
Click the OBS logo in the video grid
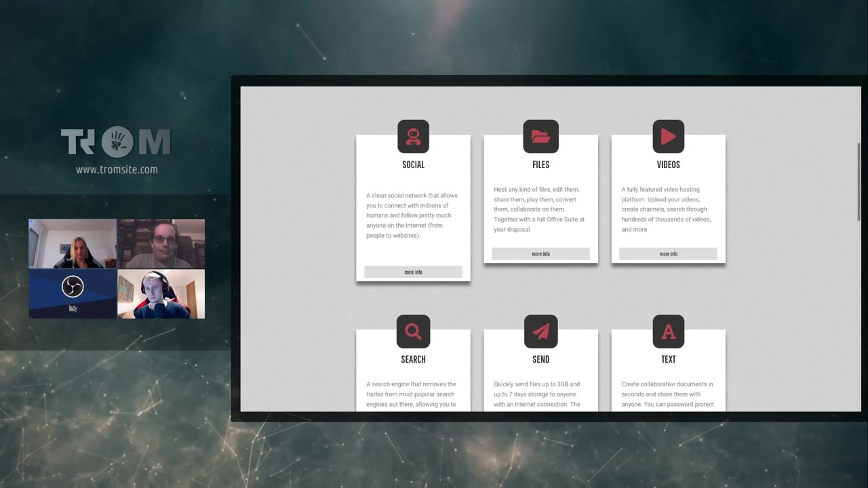tap(73, 286)
